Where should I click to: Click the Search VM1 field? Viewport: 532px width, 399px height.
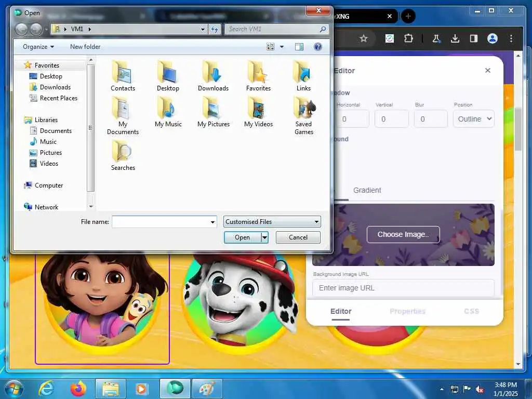point(276,29)
